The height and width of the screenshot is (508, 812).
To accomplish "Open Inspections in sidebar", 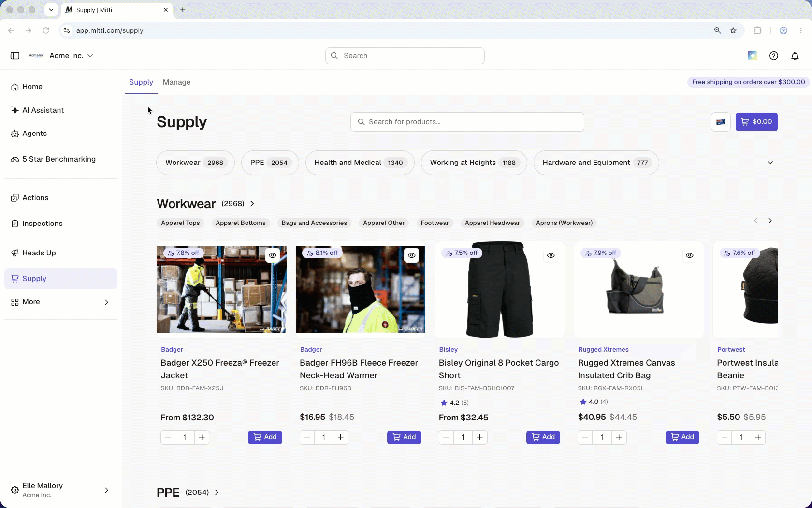I will 61,224.
